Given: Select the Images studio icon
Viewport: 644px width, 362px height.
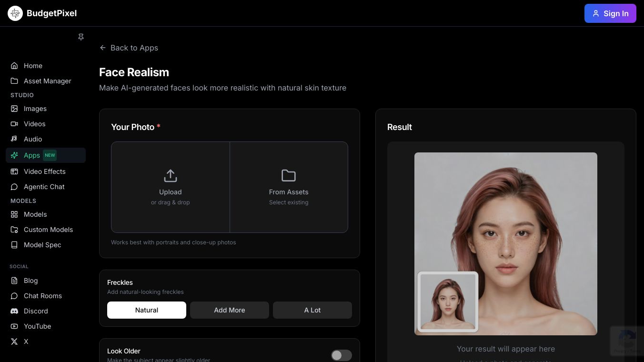Looking at the screenshot, I should click(15, 109).
